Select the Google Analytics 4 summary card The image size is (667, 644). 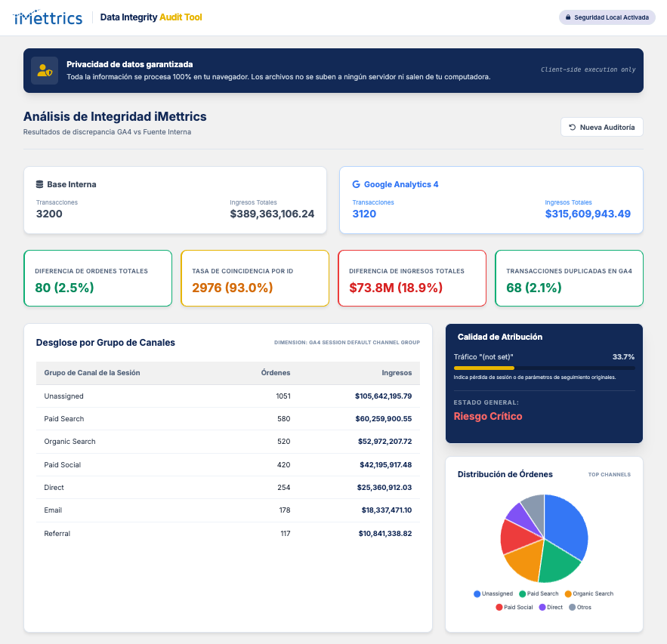tap(493, 200)
